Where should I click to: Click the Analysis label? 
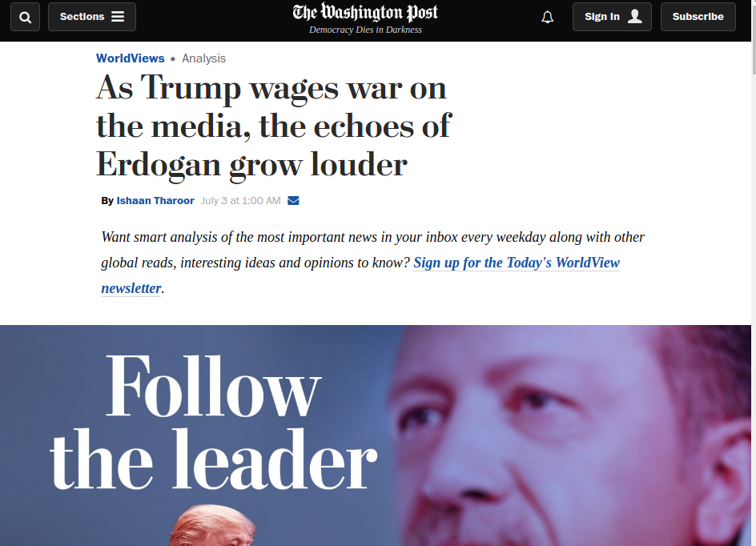point(203,58)
